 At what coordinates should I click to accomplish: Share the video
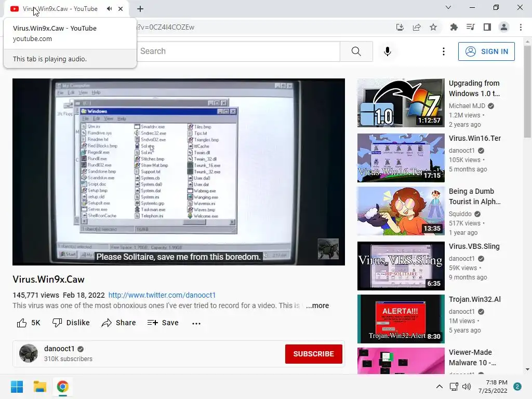[x=119, y=323]
